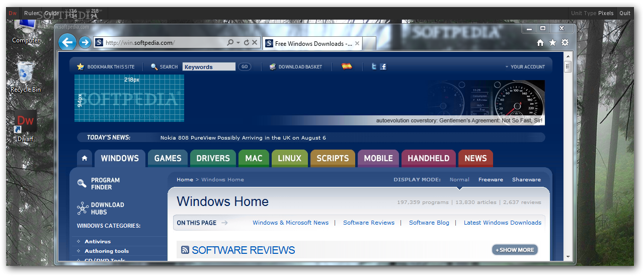This screenshot has width=644, height=276.
Task: Open Latest Windows Downloads link
Action: click(x=503, y=223)
